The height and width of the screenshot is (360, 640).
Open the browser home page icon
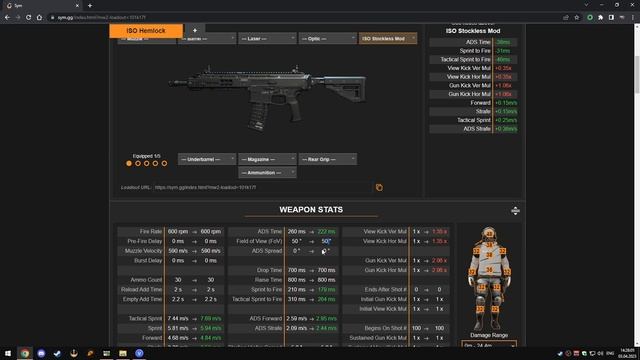[x=39, y=18]
